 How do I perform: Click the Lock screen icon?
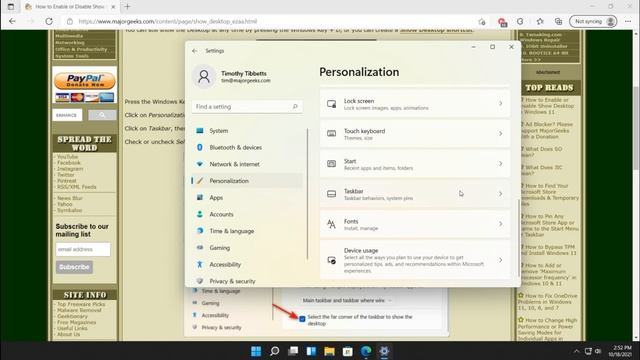coord(331,104)
